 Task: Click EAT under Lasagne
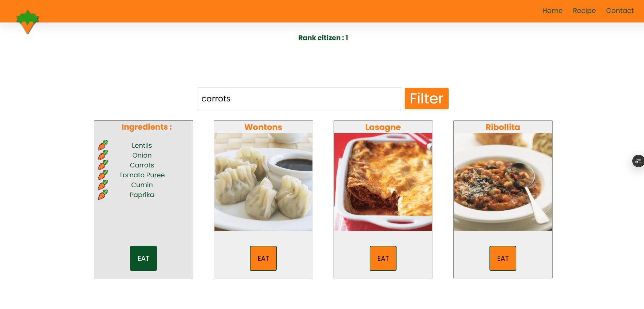point(383,258)
